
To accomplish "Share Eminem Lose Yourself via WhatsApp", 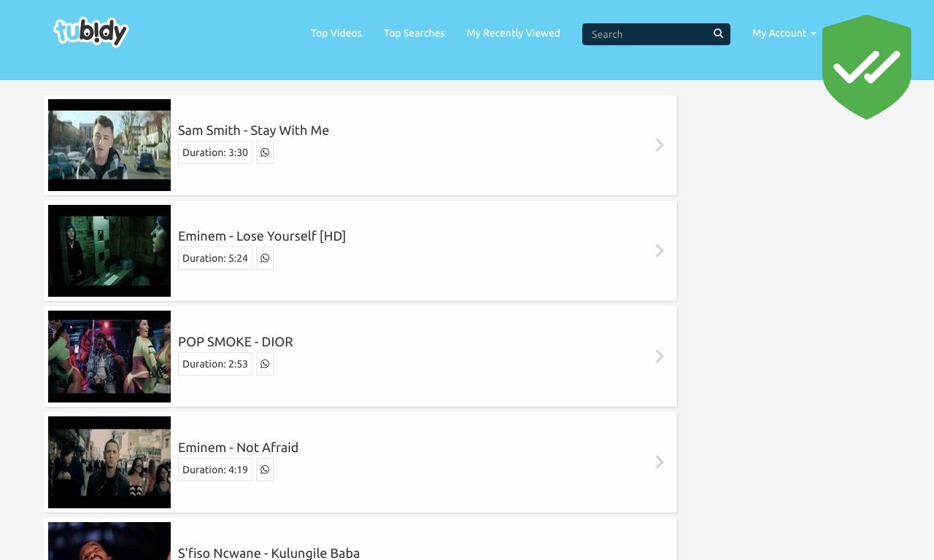I will coord(265,258).
